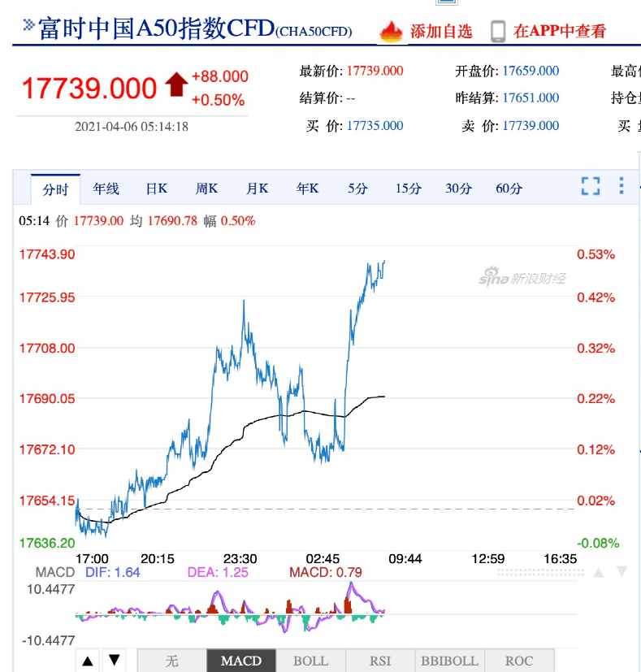Image resolution: width=641 pixels, height=672 pixels.
Task: Switch to the 日K chart tab
Action: (x=157, y=189)
